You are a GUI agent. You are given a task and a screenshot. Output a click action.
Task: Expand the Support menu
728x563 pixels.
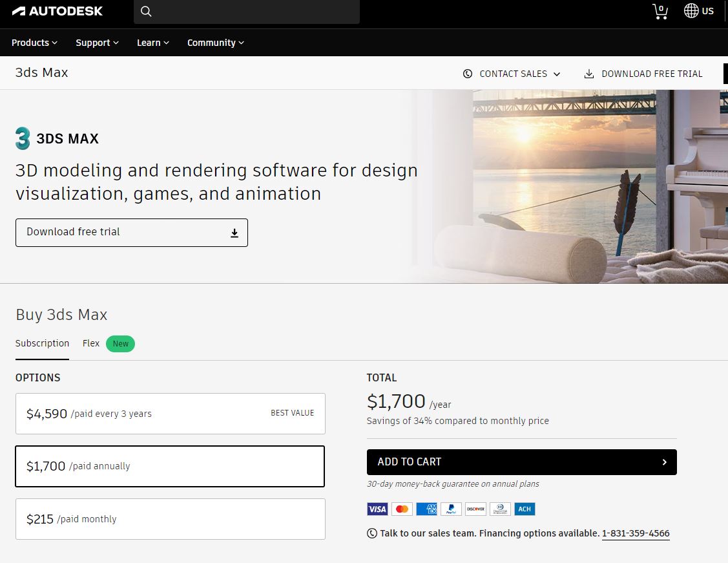pos(97,43)
